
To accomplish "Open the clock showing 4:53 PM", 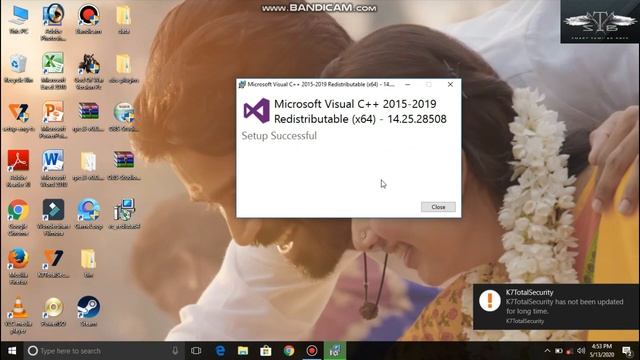I will [602, 351].
